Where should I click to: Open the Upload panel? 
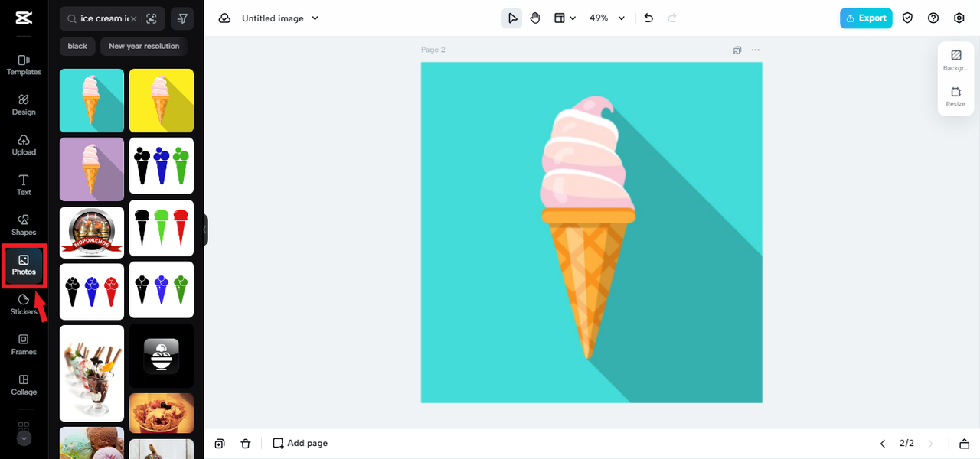tap(24, 145)
